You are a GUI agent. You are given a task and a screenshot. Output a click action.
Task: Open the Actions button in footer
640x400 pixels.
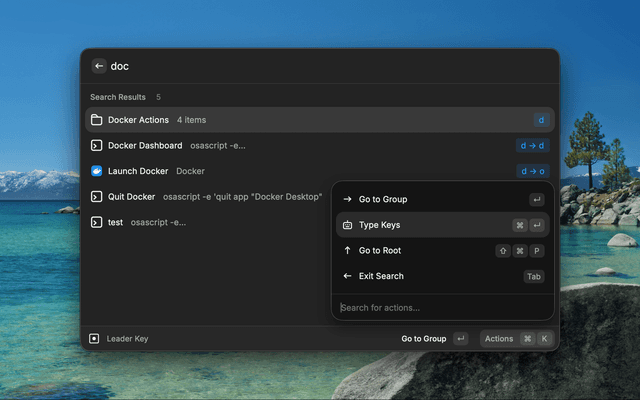(516, 339)
